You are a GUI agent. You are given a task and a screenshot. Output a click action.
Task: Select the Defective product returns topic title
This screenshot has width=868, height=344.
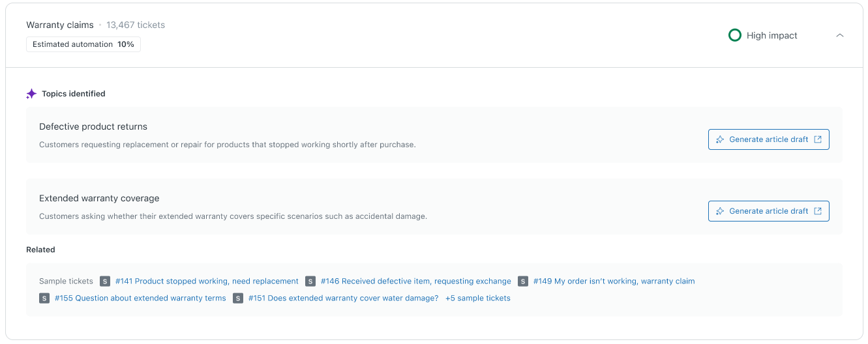[93, 126]
